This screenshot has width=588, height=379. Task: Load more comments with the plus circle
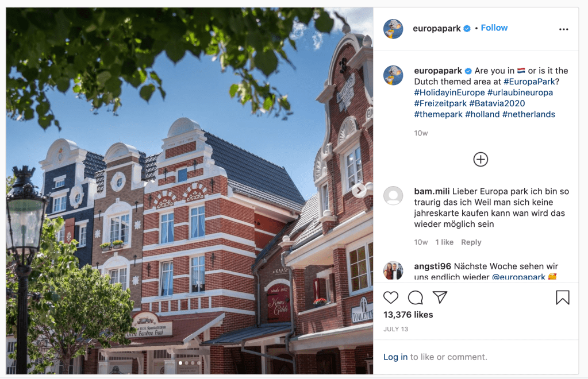(x=481, y=160)
